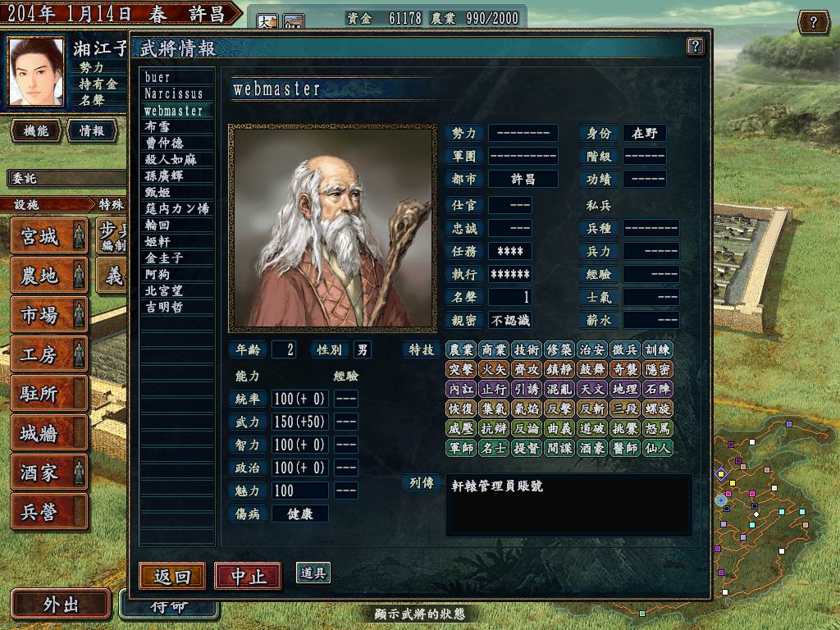Screen dimensions: 840x630
Task: Click the 奇襲 skill icon
Action: point(624,369)
